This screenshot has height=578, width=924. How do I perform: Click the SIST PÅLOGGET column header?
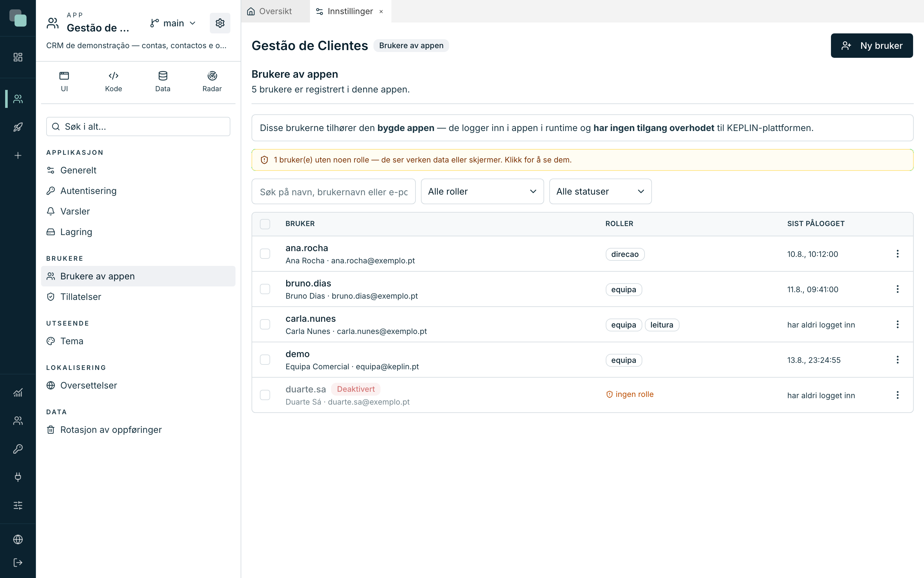tap(816, 223)
